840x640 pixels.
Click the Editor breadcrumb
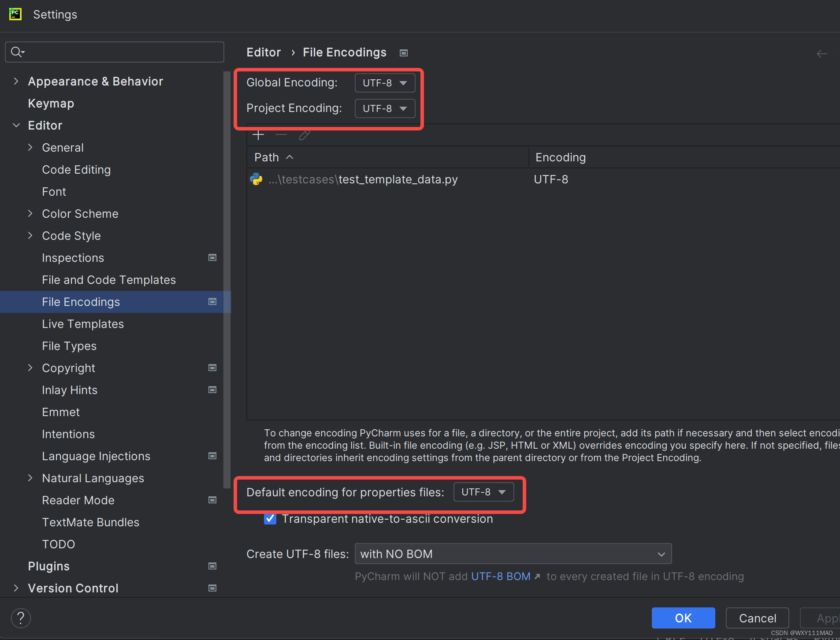click(x=264, y=52)
